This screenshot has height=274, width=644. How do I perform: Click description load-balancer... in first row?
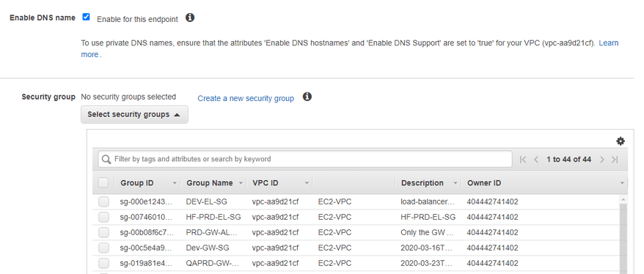(x=428, y=201)
